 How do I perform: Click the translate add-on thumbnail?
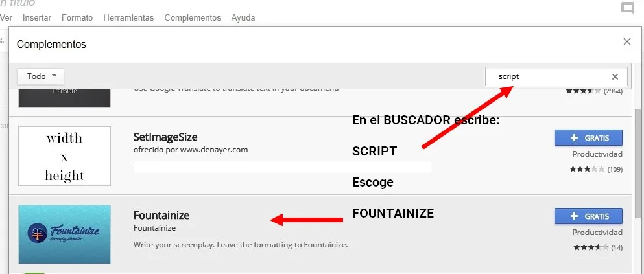[64, 97]
